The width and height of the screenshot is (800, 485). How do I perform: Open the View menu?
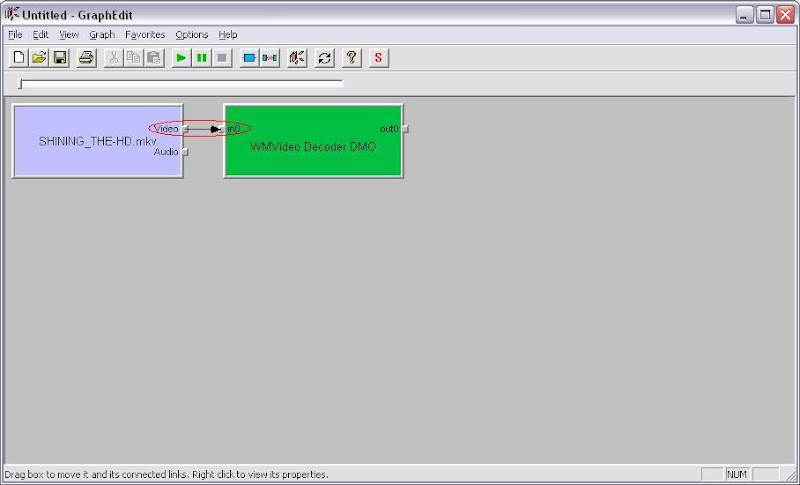click(x=68, y=35)
